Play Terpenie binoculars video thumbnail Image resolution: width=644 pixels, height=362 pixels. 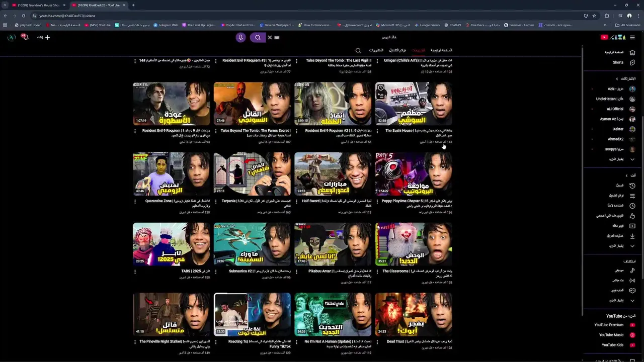252,174
